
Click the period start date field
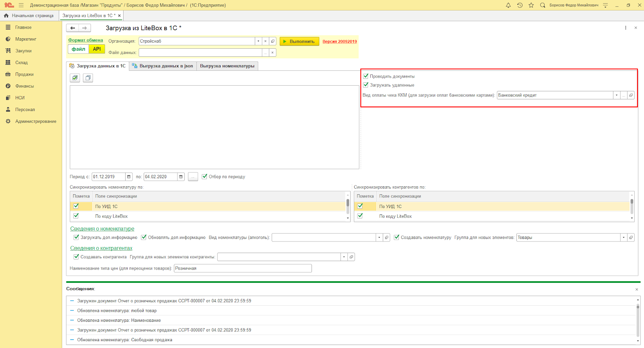(x=109, y=177)
